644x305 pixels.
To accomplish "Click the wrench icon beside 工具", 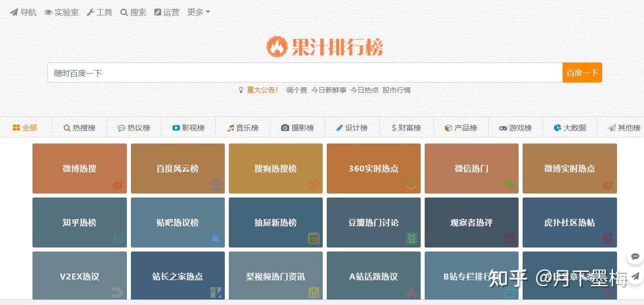I will pyautogui.click(x=90, y=12).
